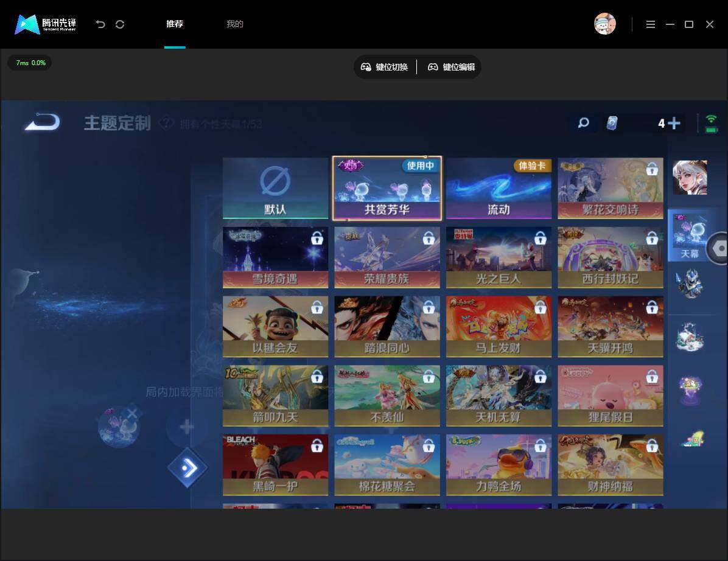Select the 光之巨人 theme
The image size is (728, 561).
coord(499,257)
